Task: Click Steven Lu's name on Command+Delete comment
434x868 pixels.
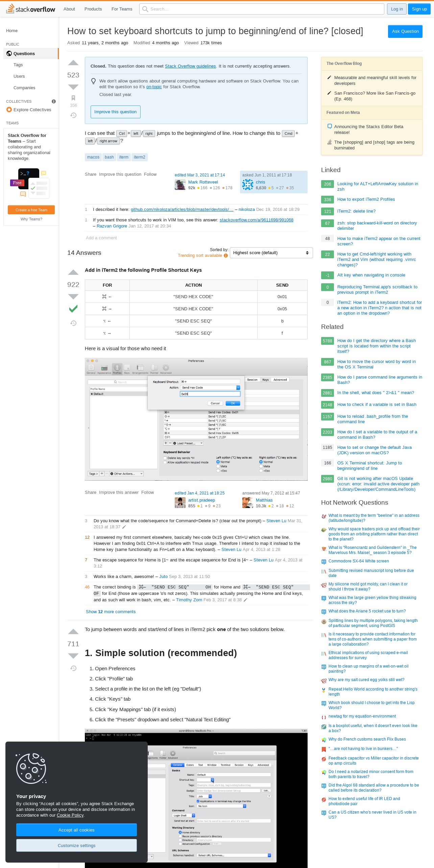Action: [276, 521]
